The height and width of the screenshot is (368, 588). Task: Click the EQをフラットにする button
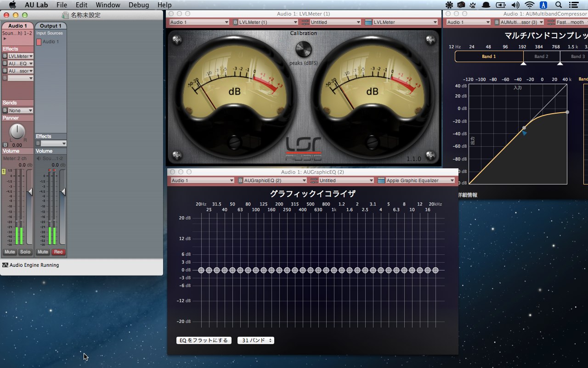204,340
